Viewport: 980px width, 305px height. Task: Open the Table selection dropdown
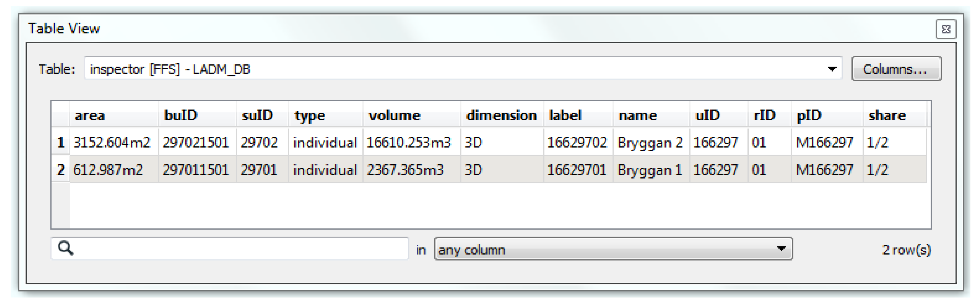click(x=832, y=69)
